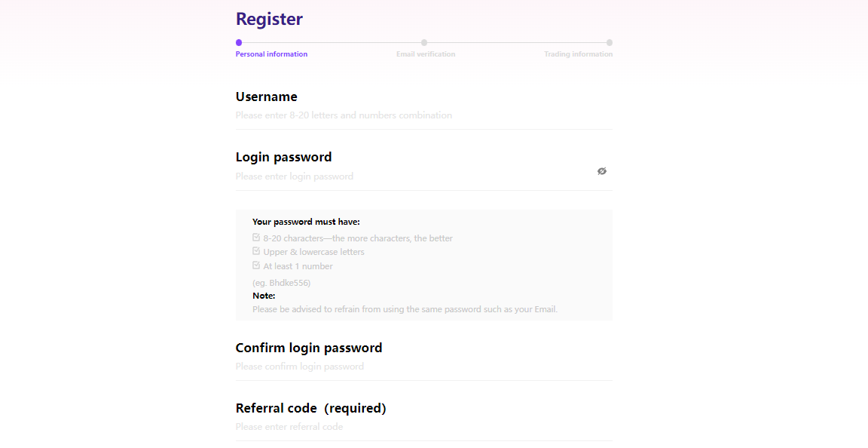This screenshot has width=868, height=448.
Task: Toggle password visibility eye icon
Action: click(x=602, y=171)
